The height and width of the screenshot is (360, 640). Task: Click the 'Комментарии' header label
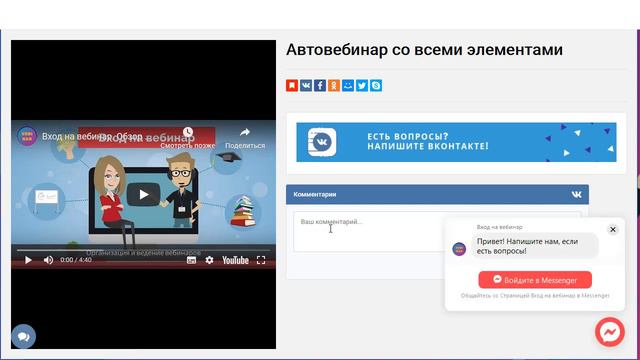(315, 194)
